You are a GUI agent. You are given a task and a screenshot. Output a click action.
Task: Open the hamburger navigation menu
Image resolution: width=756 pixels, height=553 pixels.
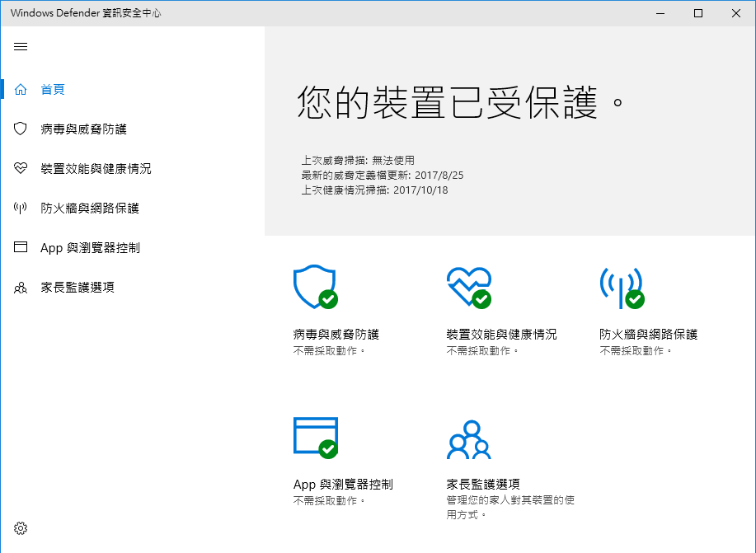pos(21,47)
